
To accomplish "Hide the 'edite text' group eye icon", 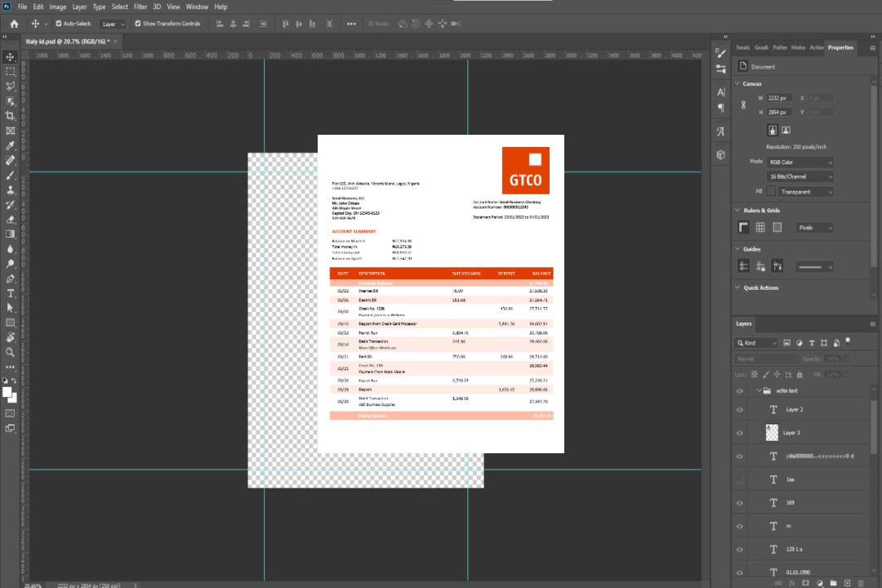I will [x=740, y=391].
